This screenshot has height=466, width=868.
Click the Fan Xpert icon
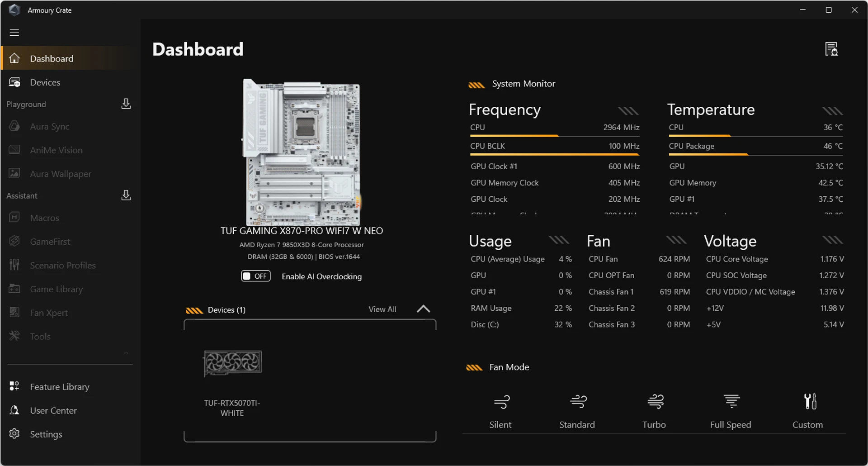coord(14,312)
